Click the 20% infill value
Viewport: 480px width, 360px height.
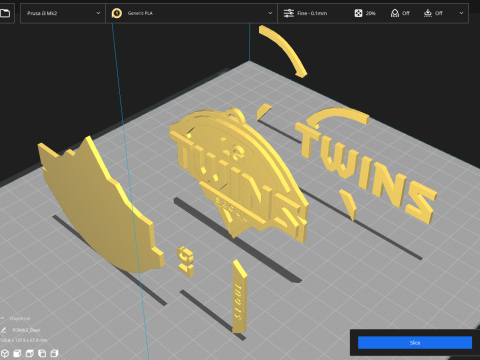click(x=371, y=13)
